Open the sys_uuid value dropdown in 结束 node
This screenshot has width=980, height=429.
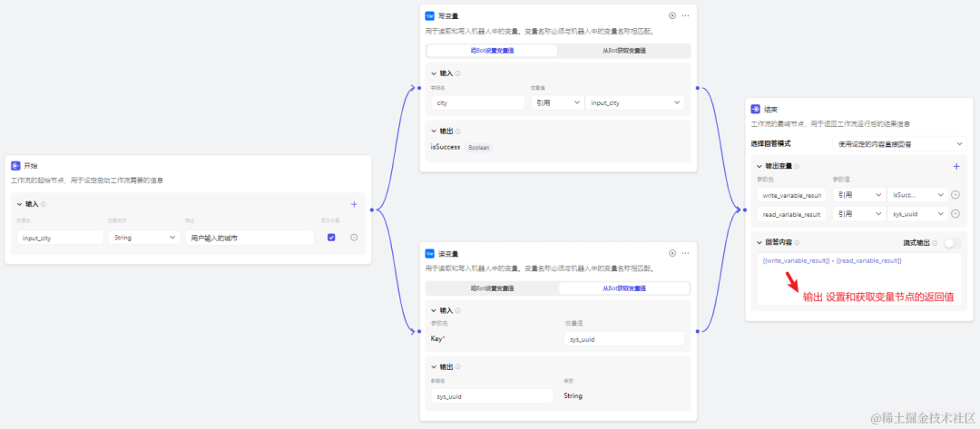click(x=917, y=214)
